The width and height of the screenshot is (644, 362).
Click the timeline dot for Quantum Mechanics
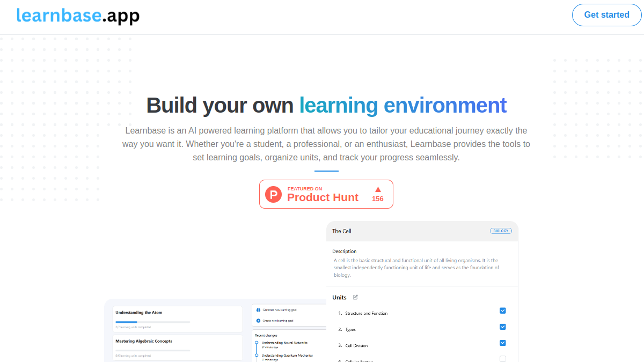coord(257,355)
